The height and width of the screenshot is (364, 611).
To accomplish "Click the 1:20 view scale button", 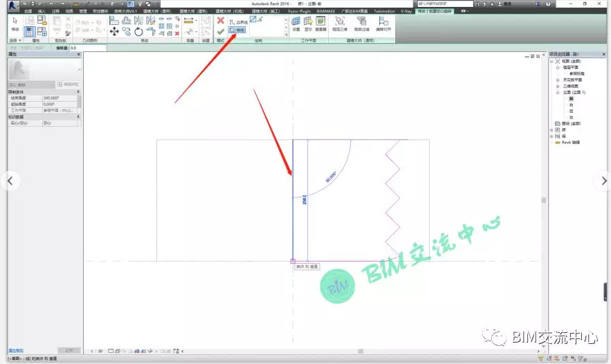I will [96, 351].
